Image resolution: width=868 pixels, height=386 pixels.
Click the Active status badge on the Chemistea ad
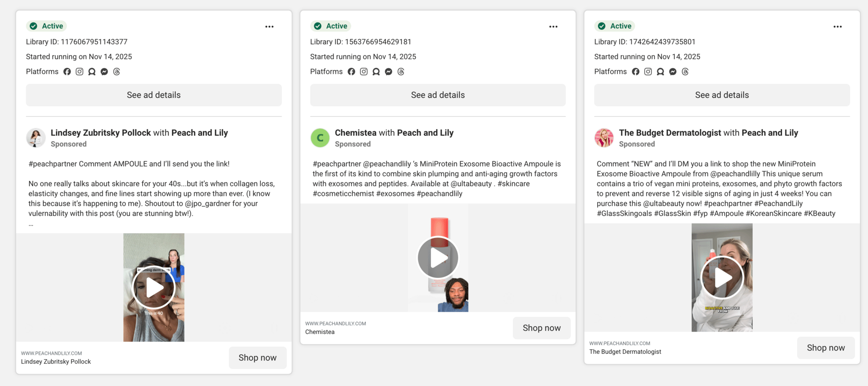point(330,26)
